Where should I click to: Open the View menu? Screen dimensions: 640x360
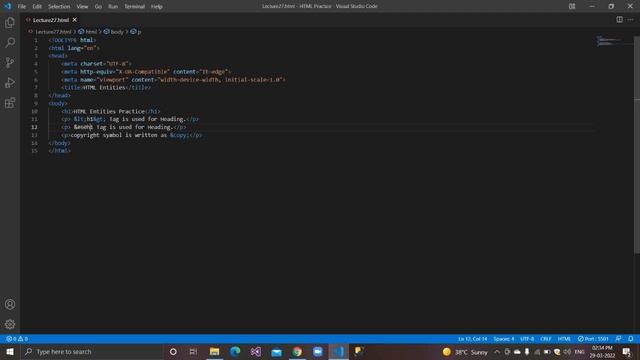tap(82, 7)
